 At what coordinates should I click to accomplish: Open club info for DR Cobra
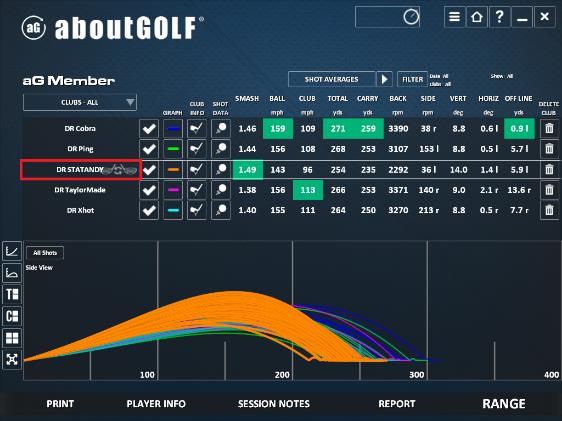click(197, 129)
